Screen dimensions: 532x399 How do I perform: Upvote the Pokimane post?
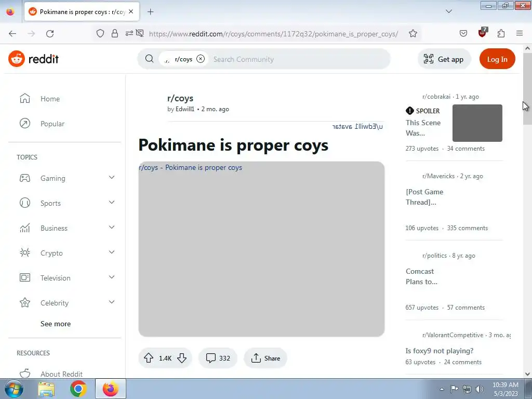tap(149, 358)
